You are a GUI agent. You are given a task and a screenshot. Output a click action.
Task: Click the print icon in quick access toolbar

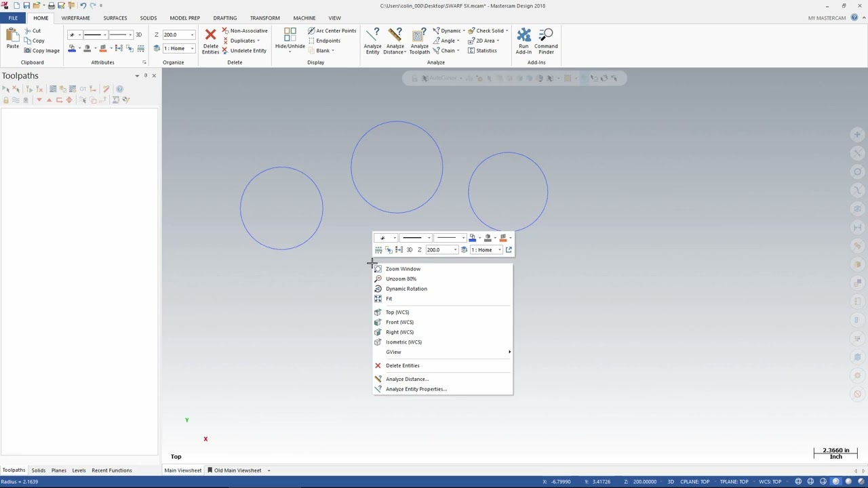click(51, 5)
